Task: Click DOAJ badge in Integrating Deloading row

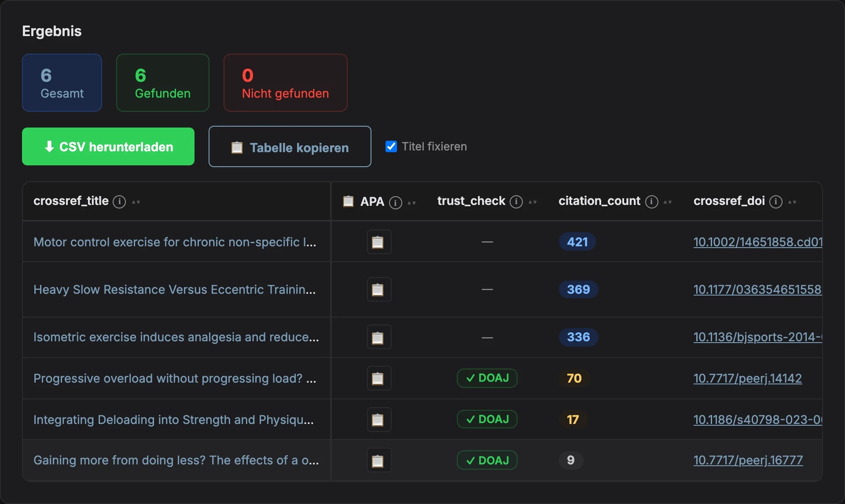Action: pos(487,419)
